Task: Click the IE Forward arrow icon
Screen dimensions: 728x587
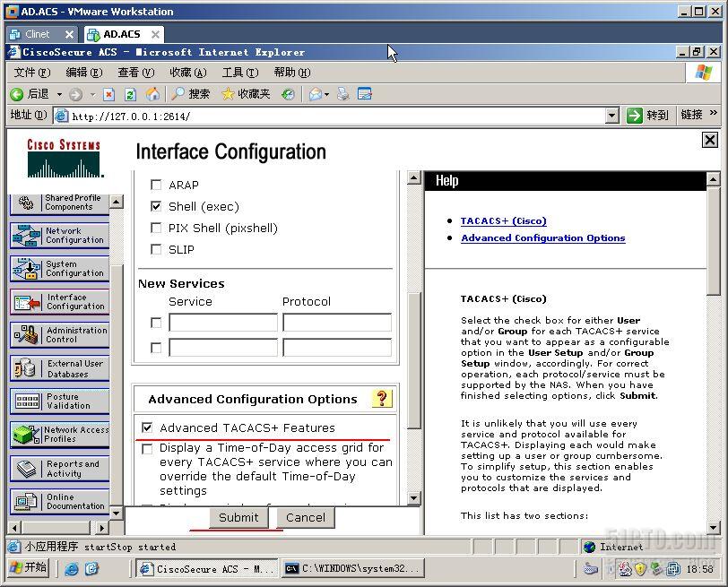Action: tap(75, 95)
